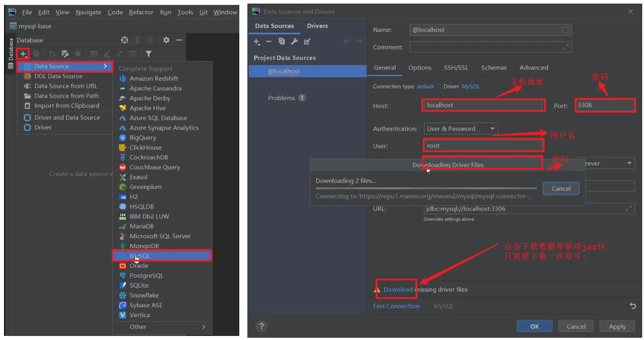Expand the Other database types submenu

(x=161, y=327)
